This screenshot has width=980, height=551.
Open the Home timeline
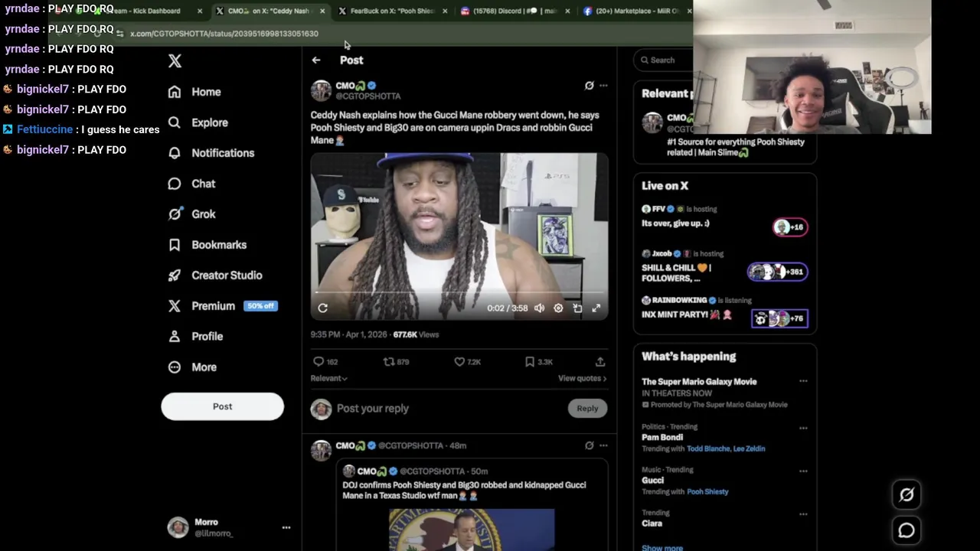195,92
